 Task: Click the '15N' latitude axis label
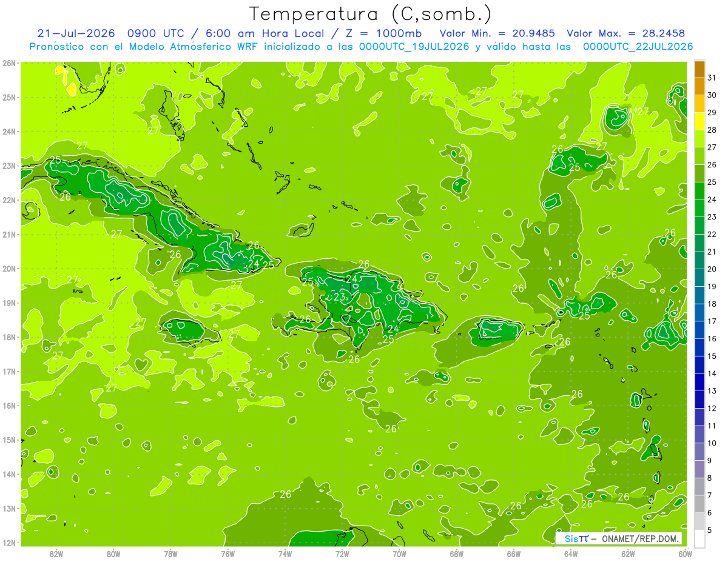pos(9,440)
